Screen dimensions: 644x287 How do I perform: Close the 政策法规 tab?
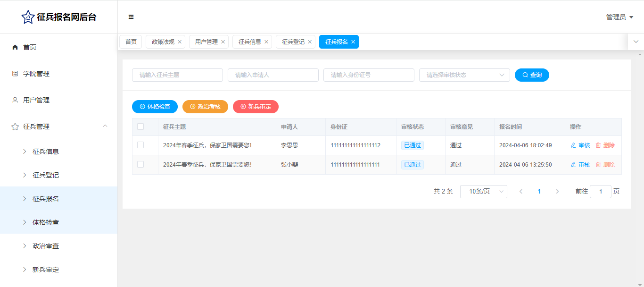pos(180,42)
